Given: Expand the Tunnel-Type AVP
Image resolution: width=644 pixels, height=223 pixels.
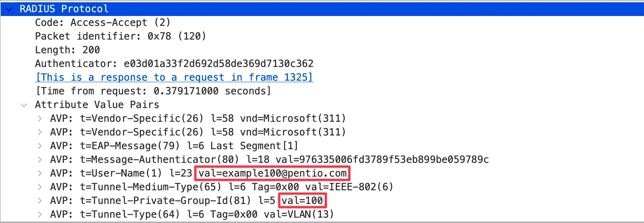Looking at the screenshot, I should (x=39, y=215).
